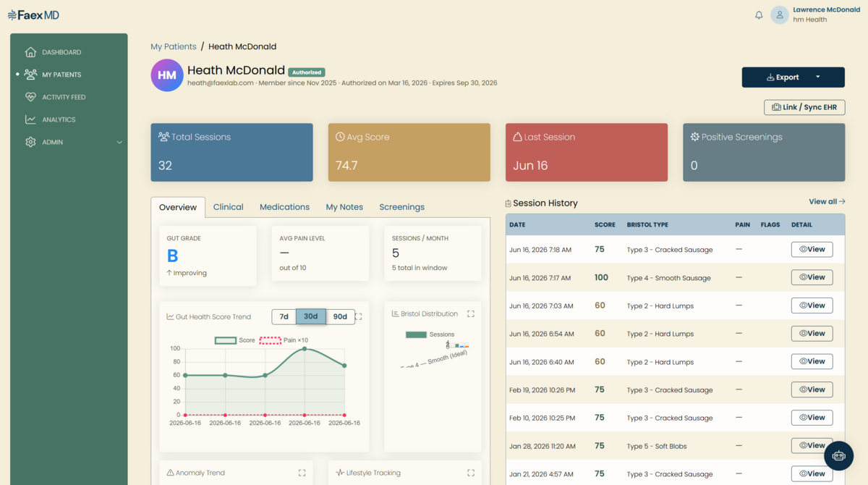868x485 pixels.
Task: Click the score 100 data point on chart
Action: [x=305, y=349]
